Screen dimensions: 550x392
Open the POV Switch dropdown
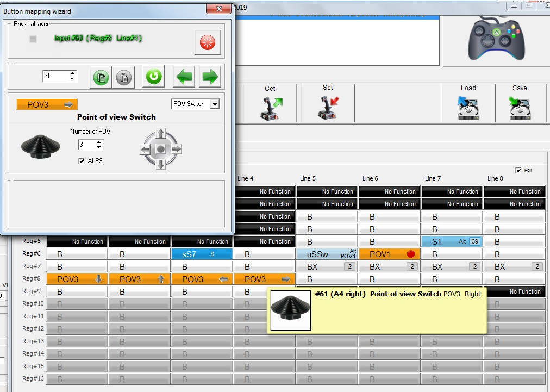click(x=215, y=104)
